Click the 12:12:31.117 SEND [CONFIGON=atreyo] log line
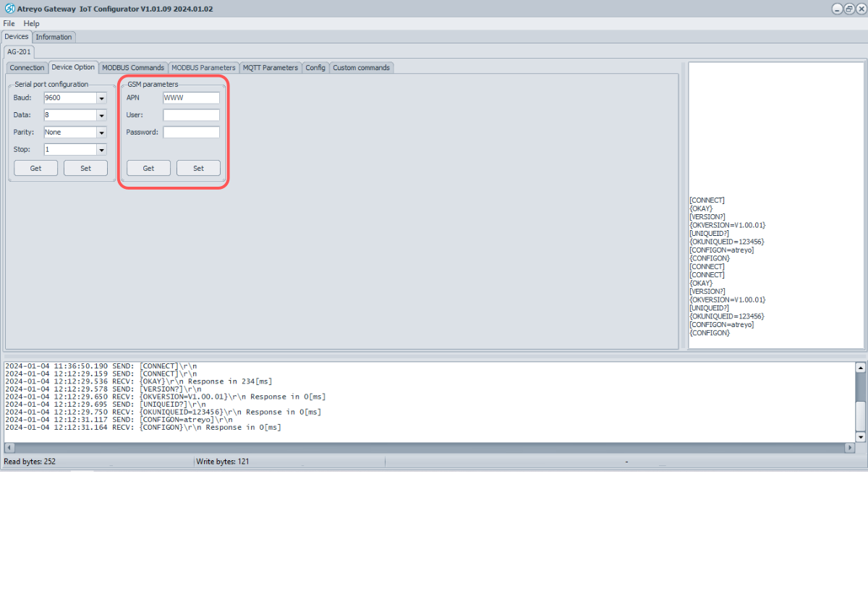This screenshot has height=605, width=868. coord(119,420)
